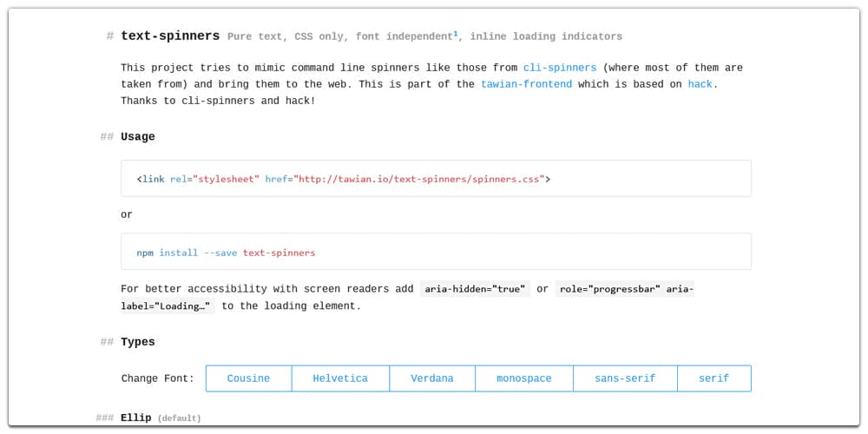
Task: Set font to monospace
Action: tap(524, 378)
